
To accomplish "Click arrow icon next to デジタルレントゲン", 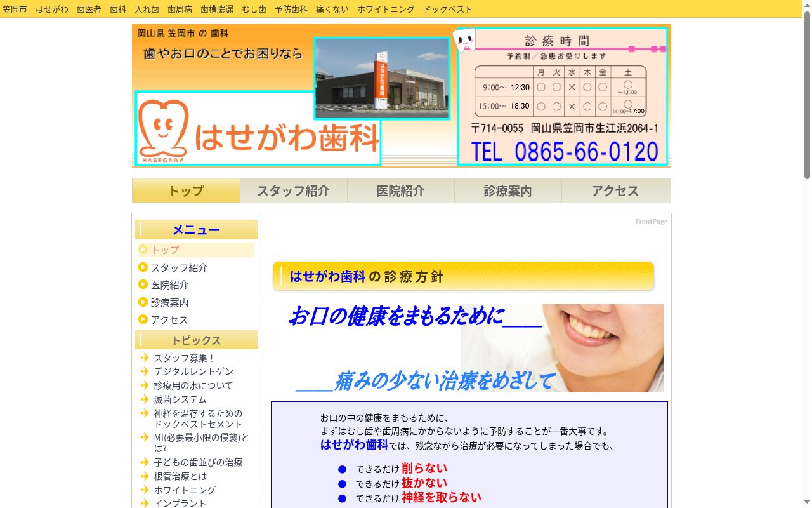I will click(145, 371).
